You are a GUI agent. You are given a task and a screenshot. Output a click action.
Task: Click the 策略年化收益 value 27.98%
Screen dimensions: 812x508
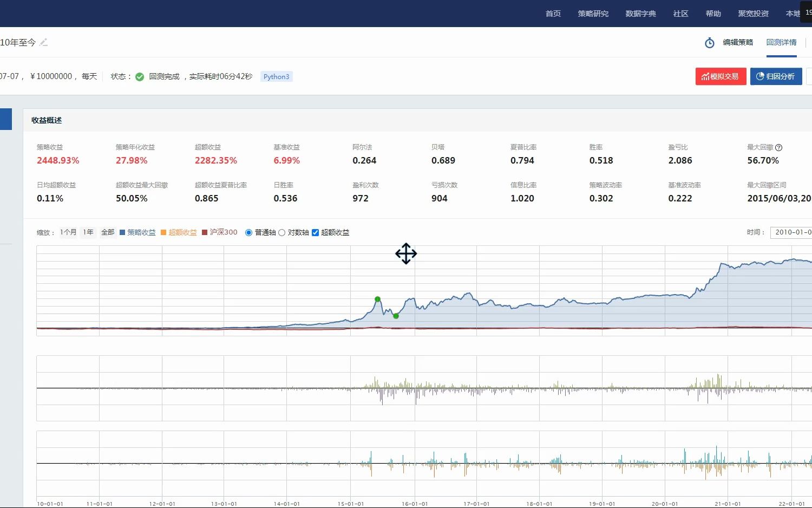click(x=132, y=161)
